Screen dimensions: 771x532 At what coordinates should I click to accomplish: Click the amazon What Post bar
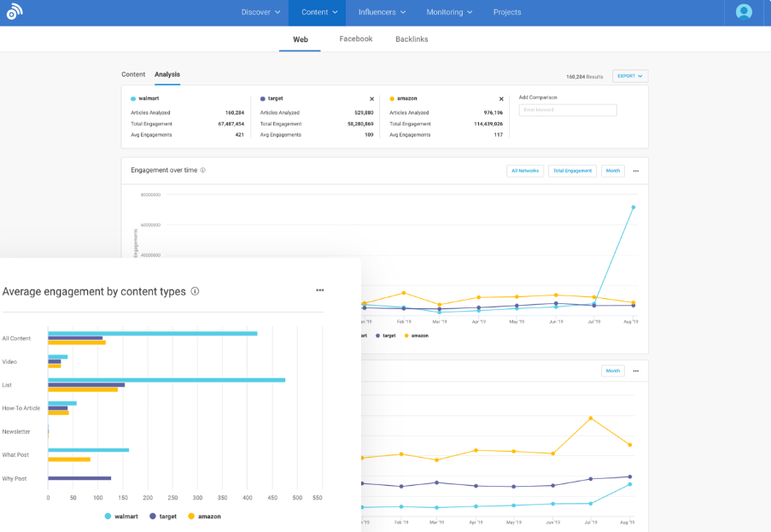[69, 459]
